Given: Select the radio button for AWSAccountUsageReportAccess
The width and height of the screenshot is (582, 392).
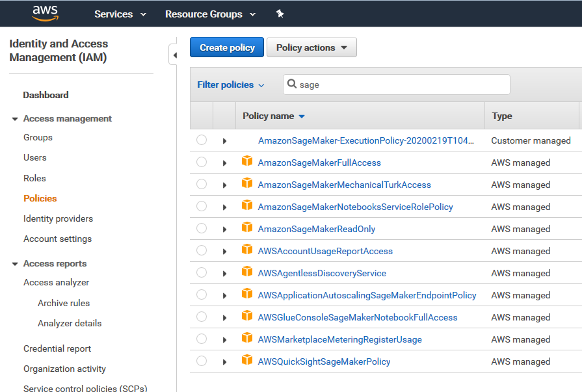Looking at the screenshot, I should [201, 250].
